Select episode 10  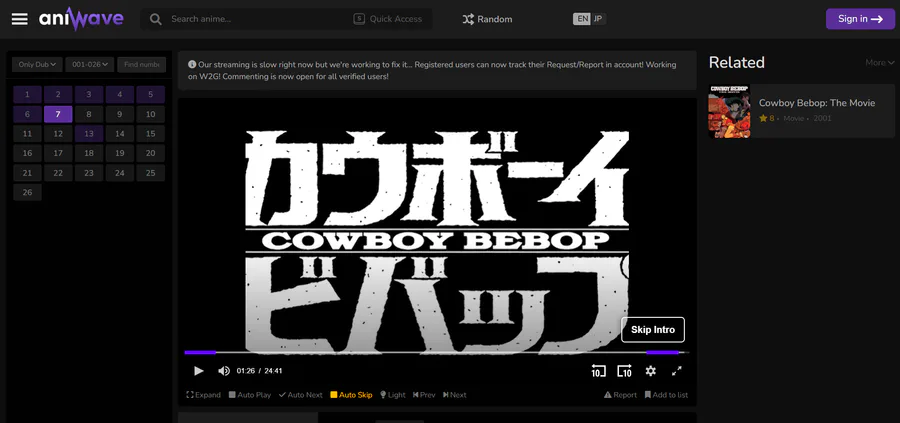pyautogui.click(x=150, y=114)
